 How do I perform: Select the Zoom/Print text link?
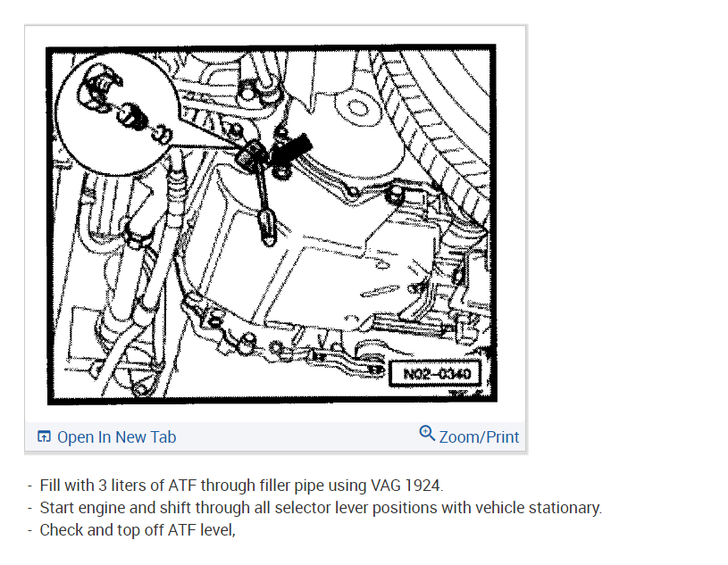pyautogui.click(x=479, y=437)
